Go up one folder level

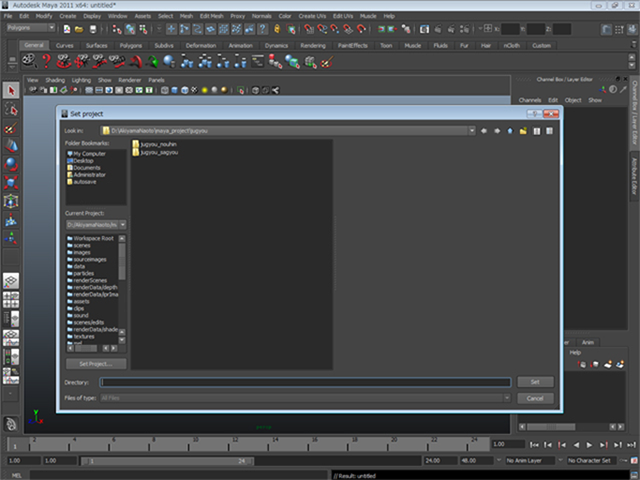coord(510,131)
